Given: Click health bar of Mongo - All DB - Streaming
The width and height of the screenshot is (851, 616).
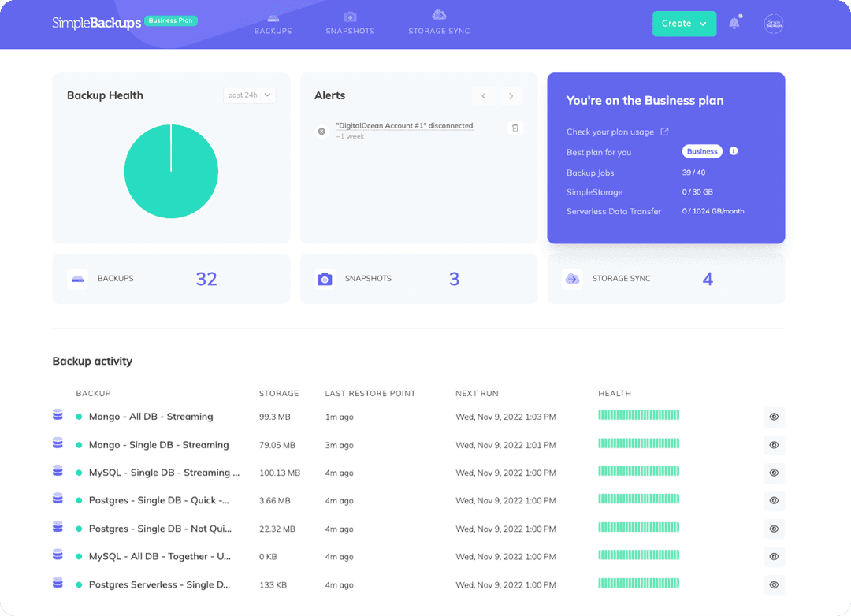Looking at the screenshot, I should click(x=638, y=415).
